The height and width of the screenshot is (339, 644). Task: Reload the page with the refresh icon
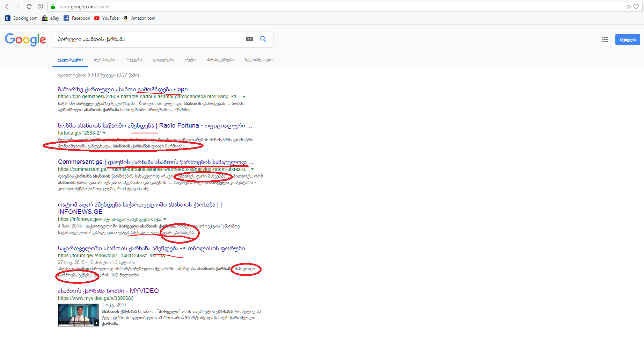pyautogui.click(x=29, y=7)
